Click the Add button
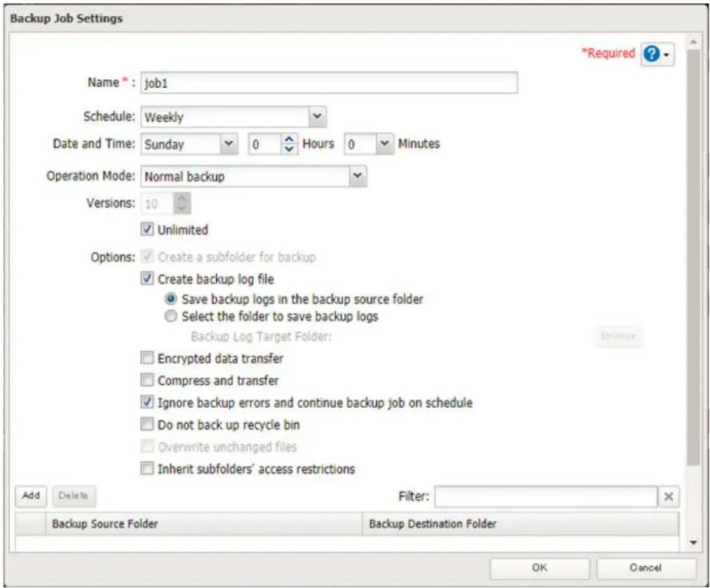The image size is (710, 588). 31,496
